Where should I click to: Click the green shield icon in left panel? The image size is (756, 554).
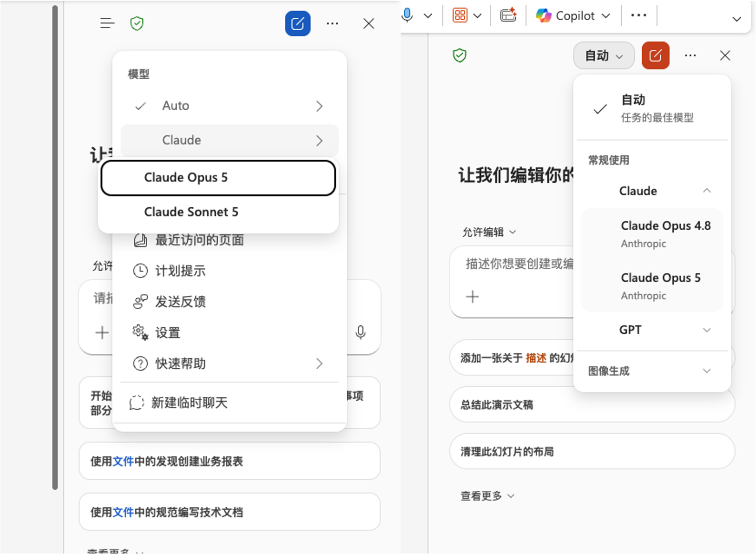tap(137, 24)
